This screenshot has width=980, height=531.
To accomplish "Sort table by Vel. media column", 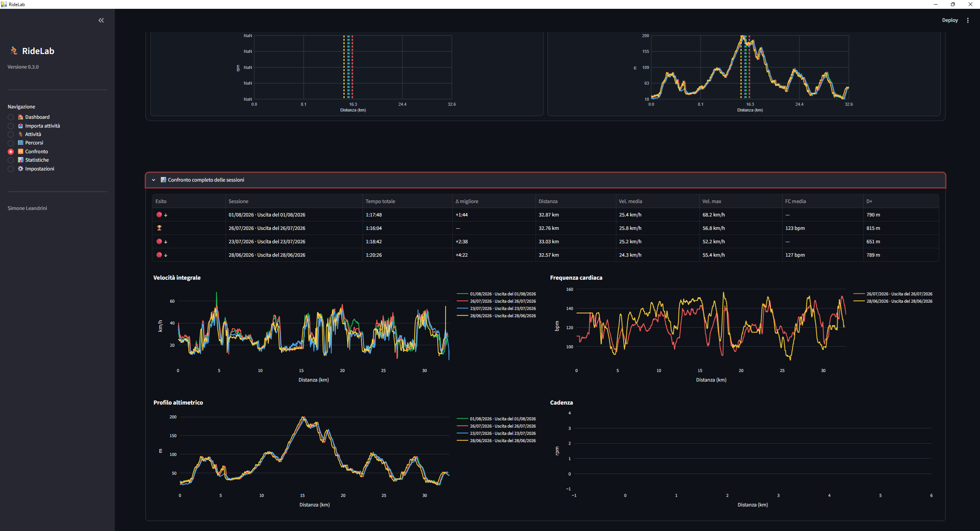I will click(657, 201).
